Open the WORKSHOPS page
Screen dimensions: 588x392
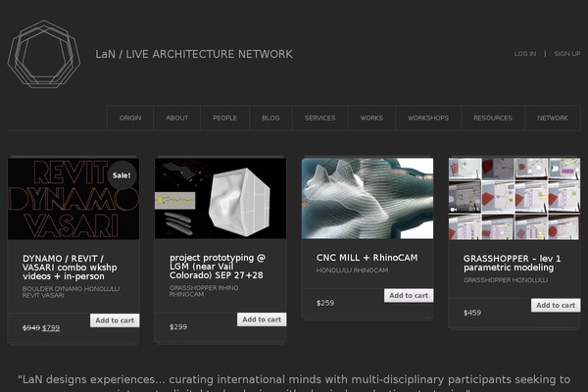coord(428,118)
